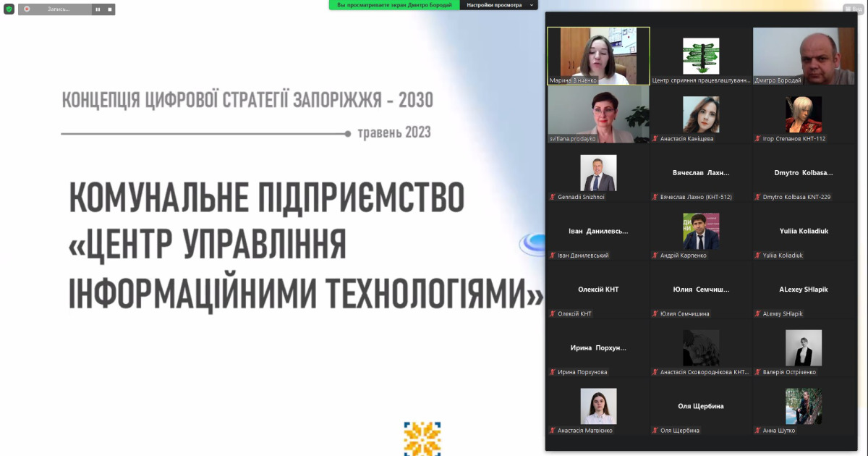Click muted mic icon beside Валерія Остріченко
868x456 pixels.
click(758, 373)
